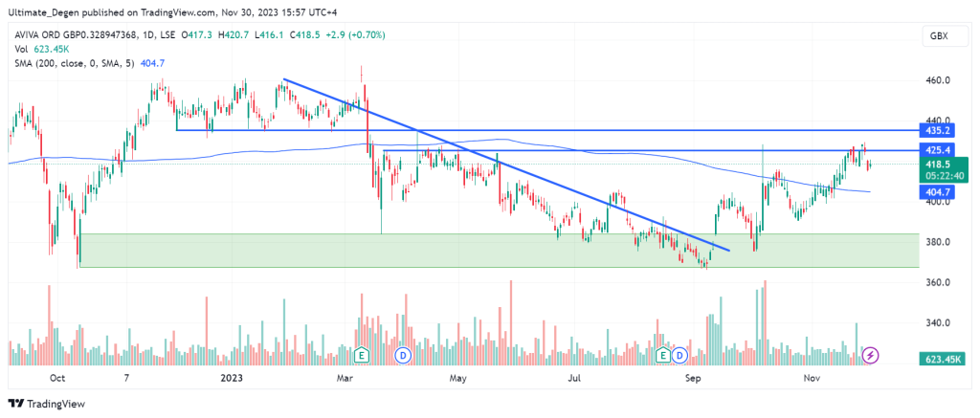Click the D dividend marker near April
Screen dimensions: 980x418
click(403, 356)
